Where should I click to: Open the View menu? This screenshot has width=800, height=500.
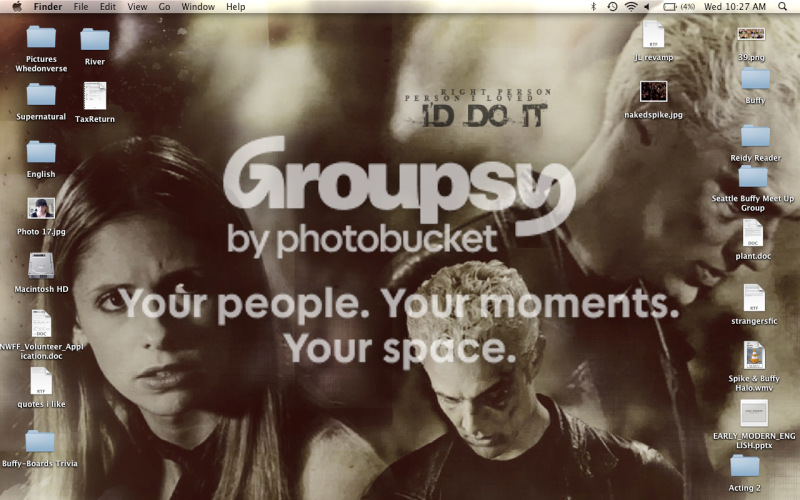(137, 7)
